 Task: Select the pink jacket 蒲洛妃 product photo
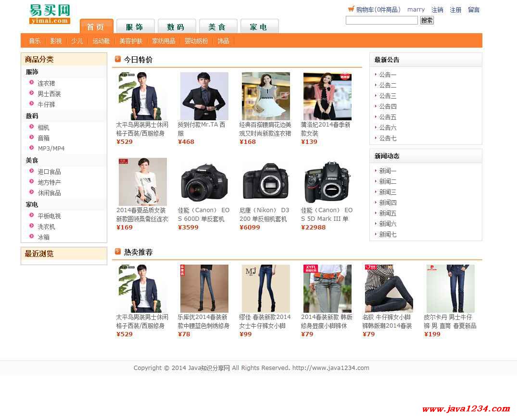(x=327, y=96)
